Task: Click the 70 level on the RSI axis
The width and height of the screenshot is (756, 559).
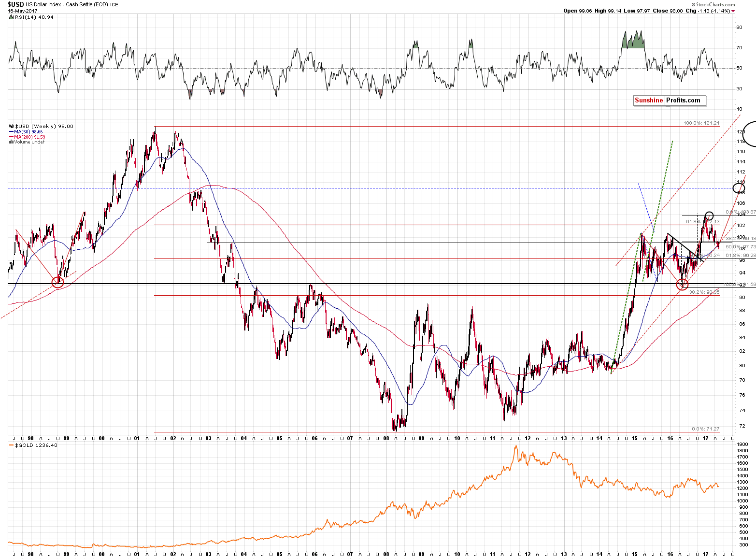Action: (x=739, y=48)
